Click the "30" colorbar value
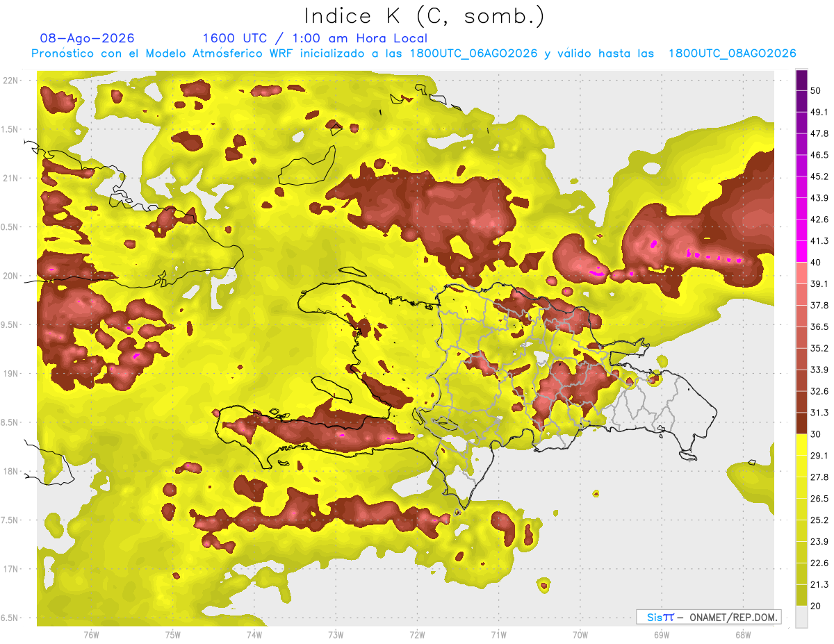 [x=816, y=434]
